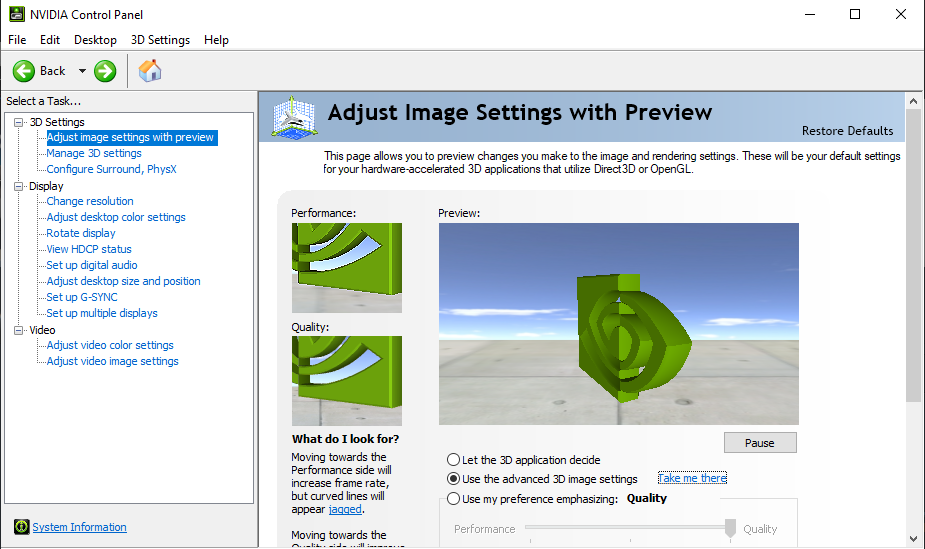The width and height of the screenshot is (925, 549).
Task: Click the System Information icon
Action: coord(22,527)
